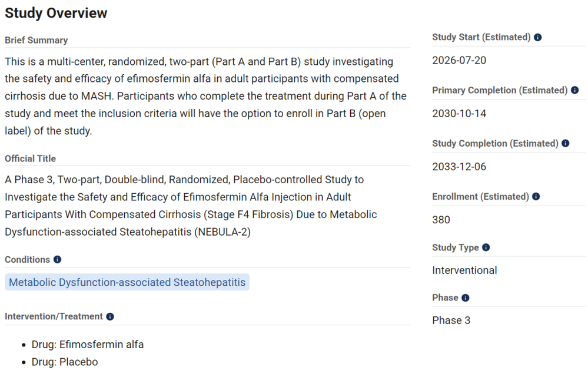Click the Official Title section label
Image resolution: width=588 pixels, height=370 pixels.
pyautogui.click(x=31, y=158)
